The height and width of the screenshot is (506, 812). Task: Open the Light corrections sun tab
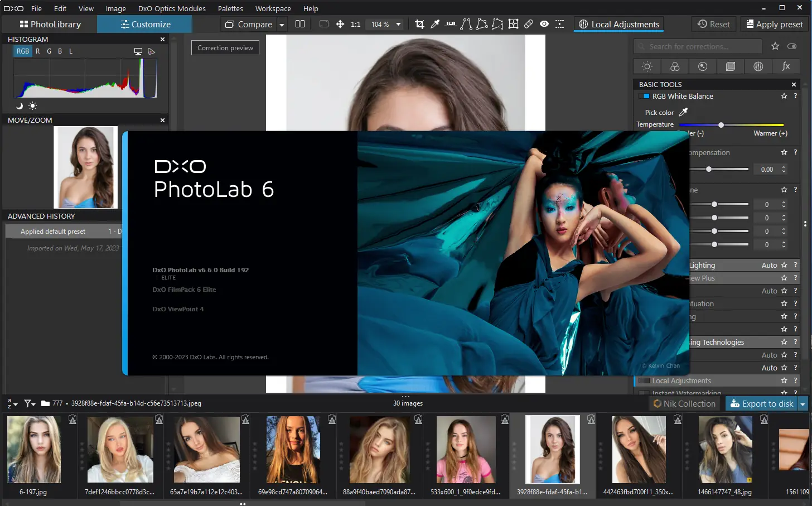pyautogui.click(x=647, y=66)
